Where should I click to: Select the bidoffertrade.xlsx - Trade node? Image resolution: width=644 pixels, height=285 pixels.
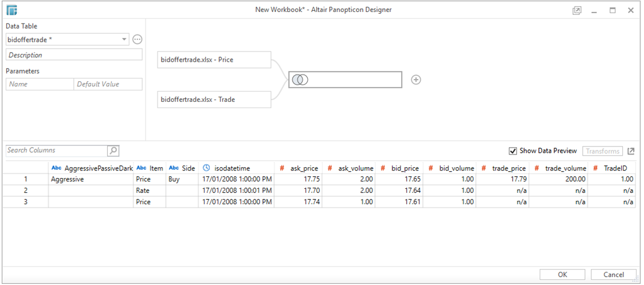click(214, 100)
